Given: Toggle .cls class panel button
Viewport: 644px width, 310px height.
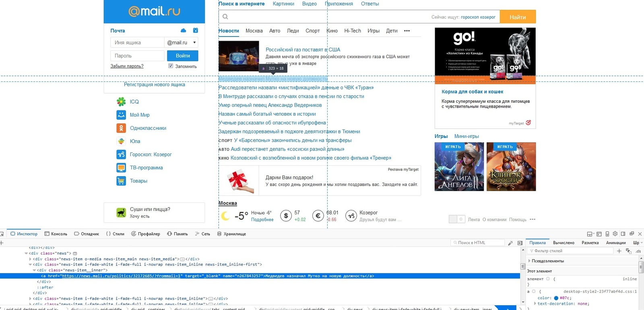Looking at the screenshot, I should pyautogui.click(x=638, y=251).
